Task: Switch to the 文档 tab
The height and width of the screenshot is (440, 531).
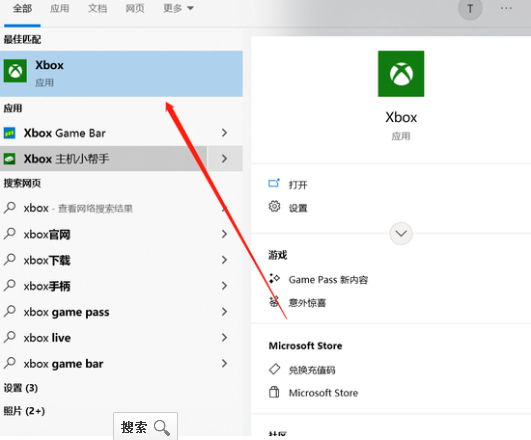Action: pyautogui.click(x=98, y=8)
